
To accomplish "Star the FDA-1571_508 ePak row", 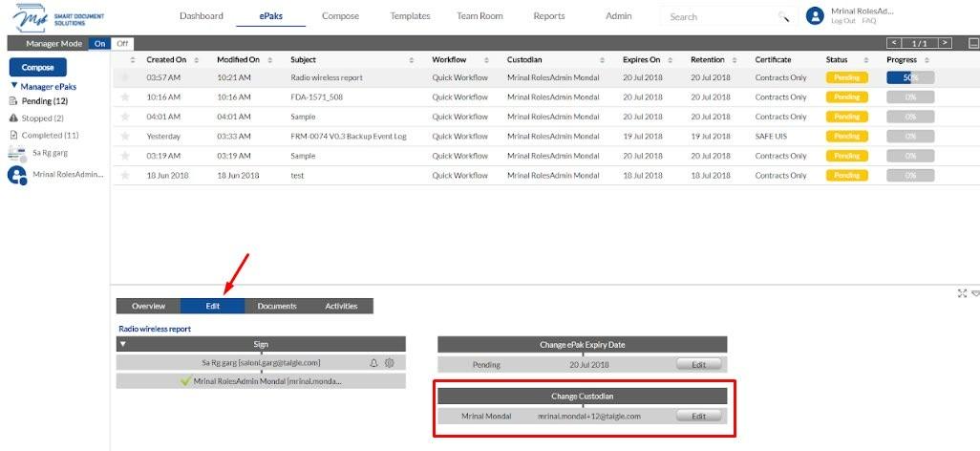I will (x=125, y=97).
